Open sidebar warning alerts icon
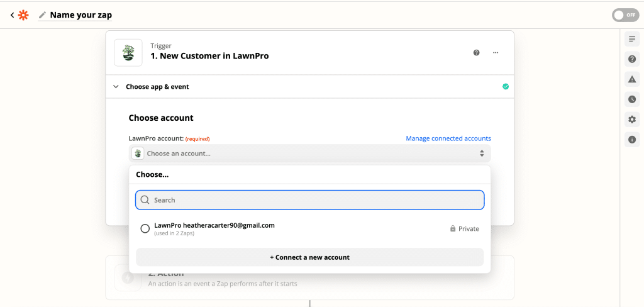 pyautogui.click(x=632, y=79)
